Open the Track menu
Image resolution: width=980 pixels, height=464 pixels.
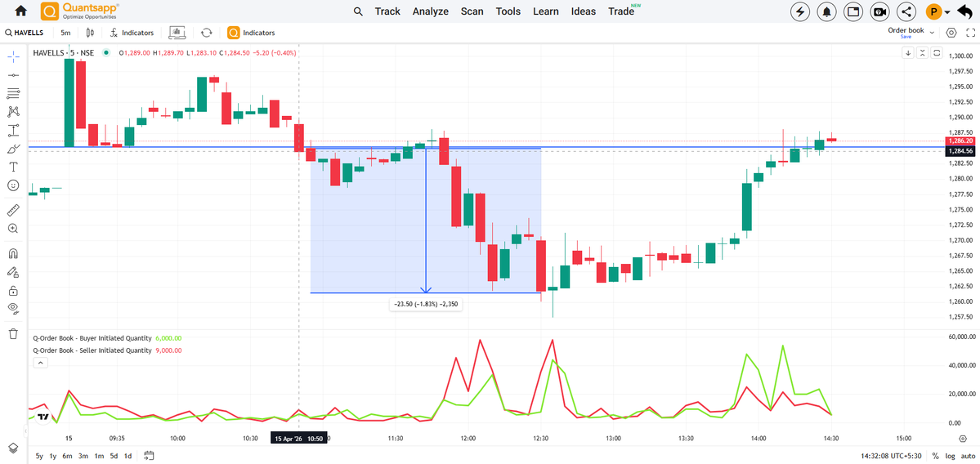(x=387, y=11)
